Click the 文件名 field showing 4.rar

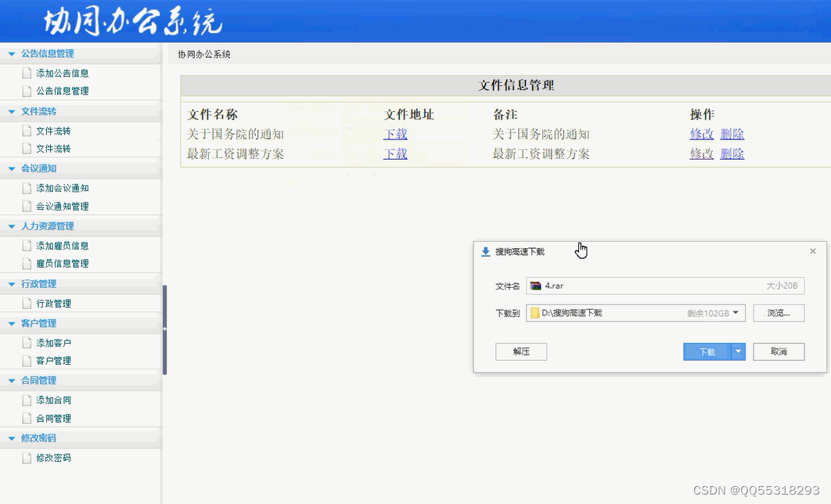coord(665,286)
